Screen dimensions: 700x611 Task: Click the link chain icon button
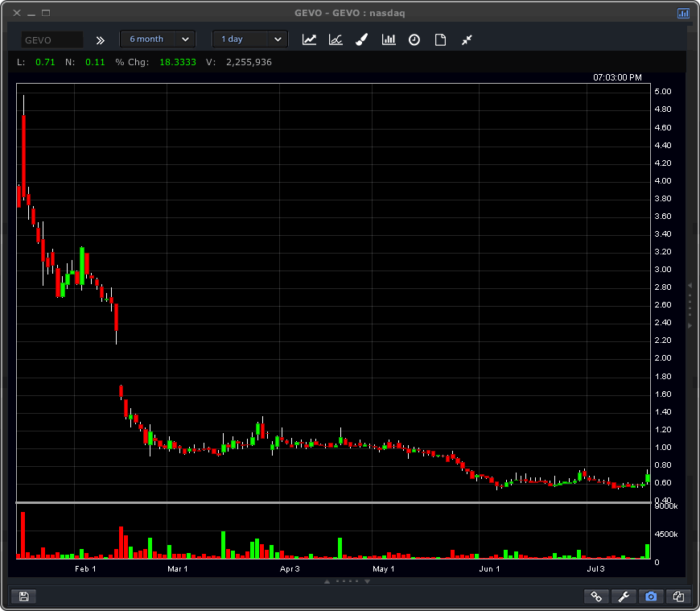tap(597, 597)
